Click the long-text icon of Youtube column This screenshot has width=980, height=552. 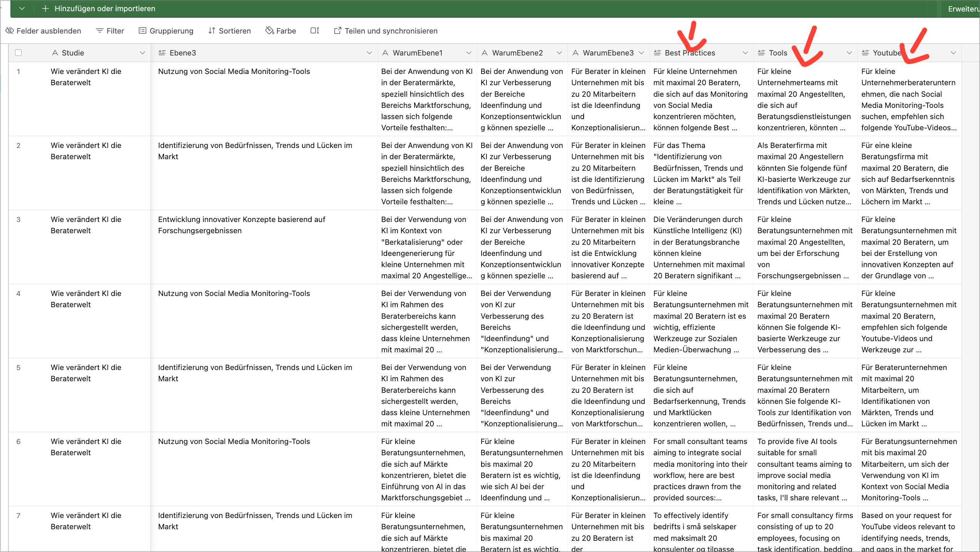tap(866, 53)
